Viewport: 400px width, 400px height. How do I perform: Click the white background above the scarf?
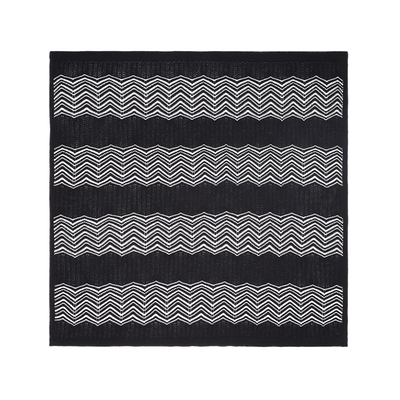pos(200,25)
